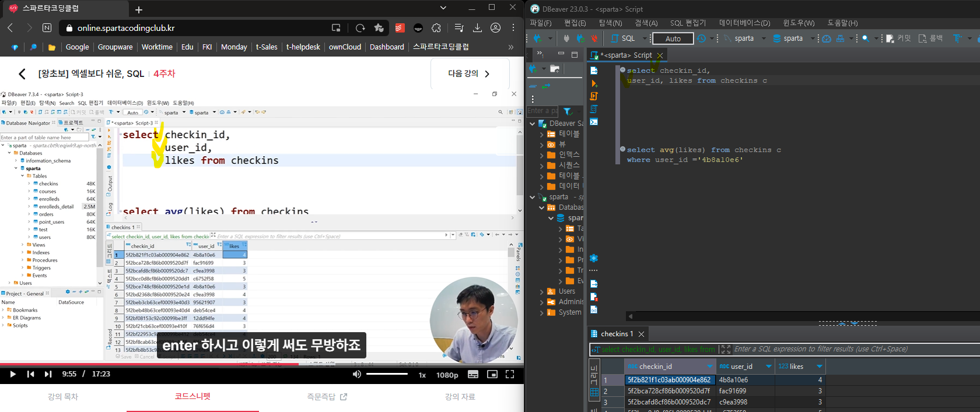
Task: Open browser extensions puzzle icon
Action: pyautogui.click(x=436, y=28)
